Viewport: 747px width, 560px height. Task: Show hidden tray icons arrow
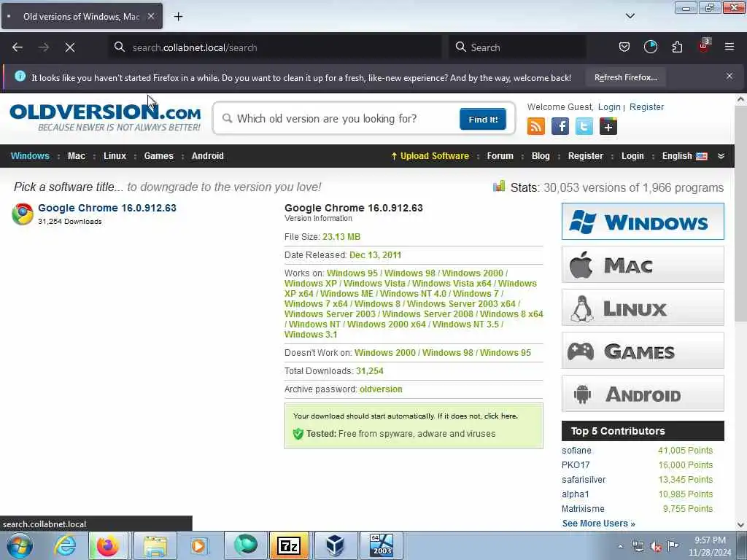(x=620, y=547)
